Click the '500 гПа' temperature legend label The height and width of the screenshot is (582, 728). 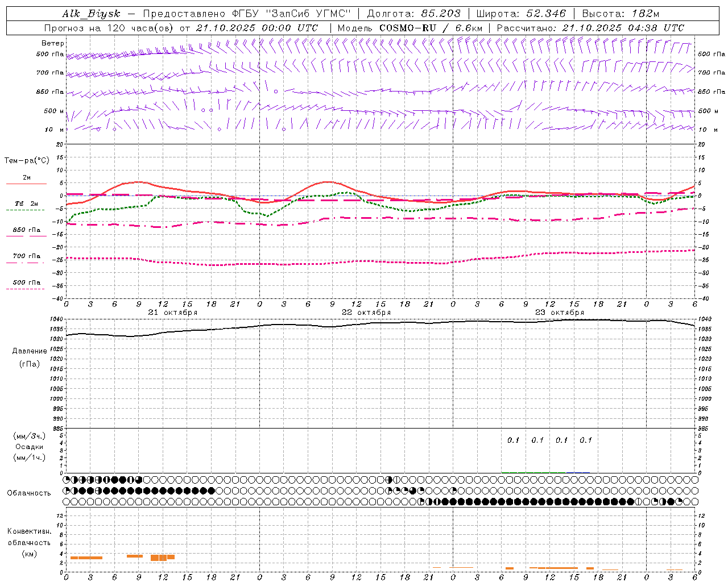(27, 282)
